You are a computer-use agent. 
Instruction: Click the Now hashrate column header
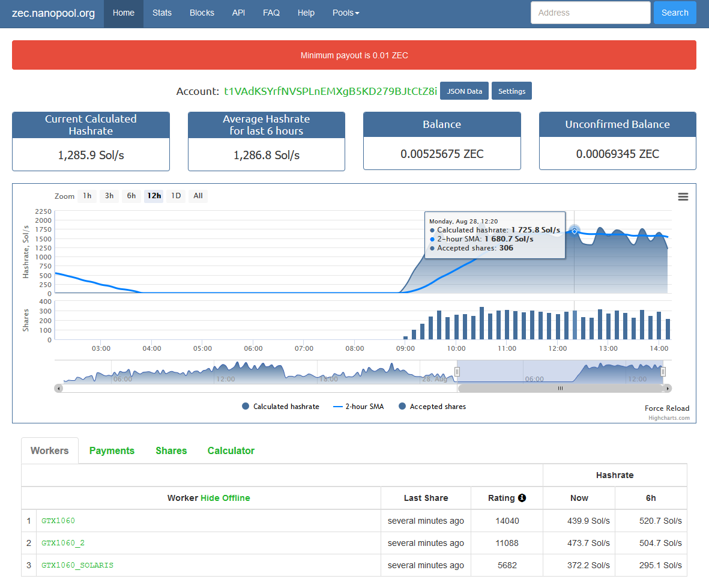point(579,497)
